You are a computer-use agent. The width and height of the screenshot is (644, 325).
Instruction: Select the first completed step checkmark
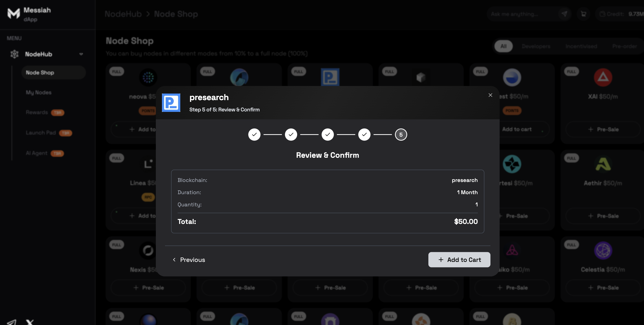coord(254,134)
